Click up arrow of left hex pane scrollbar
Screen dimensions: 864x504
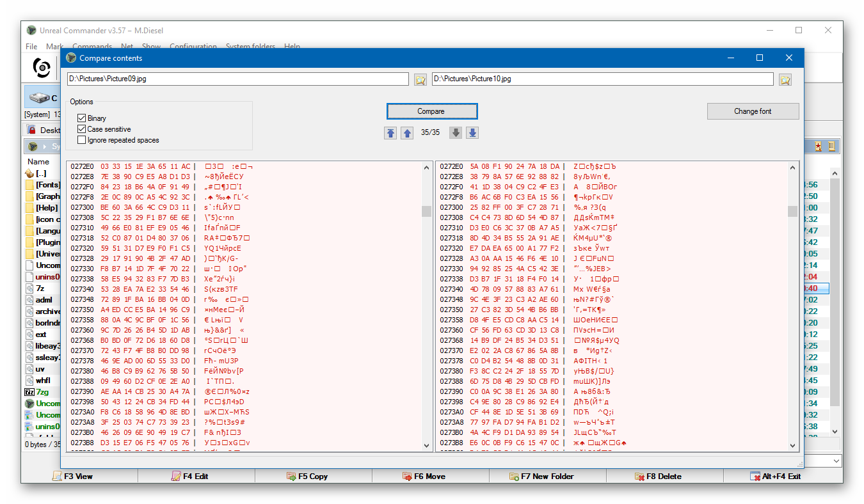pyautogui.click(x=427, y=167)
